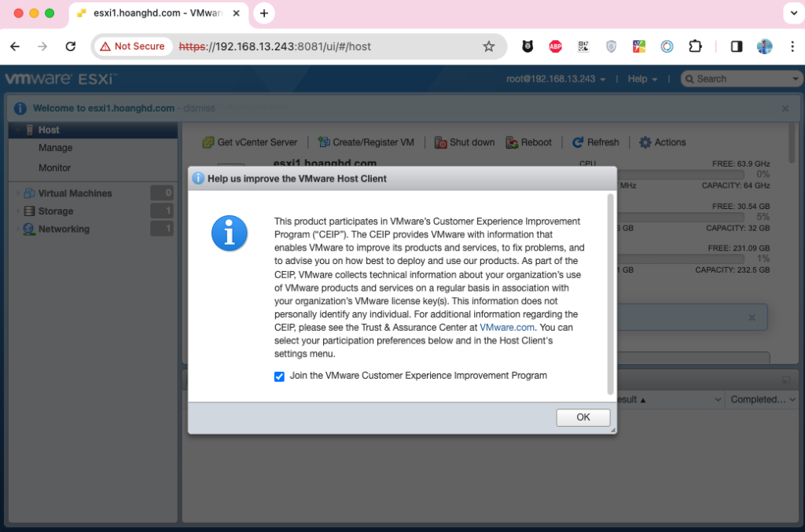Expand the Virtual Machines tree node
Viewport: 805px width, 532px height.
18,193
